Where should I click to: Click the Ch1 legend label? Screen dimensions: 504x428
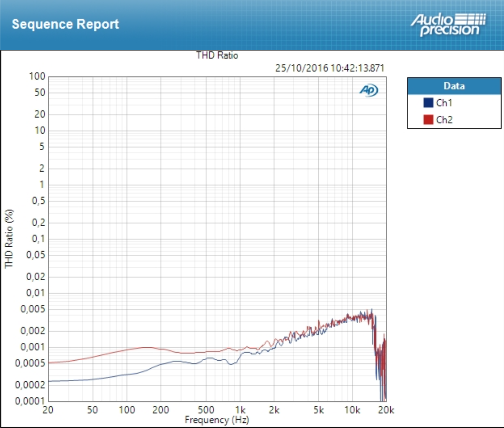[x=444, y=103]
